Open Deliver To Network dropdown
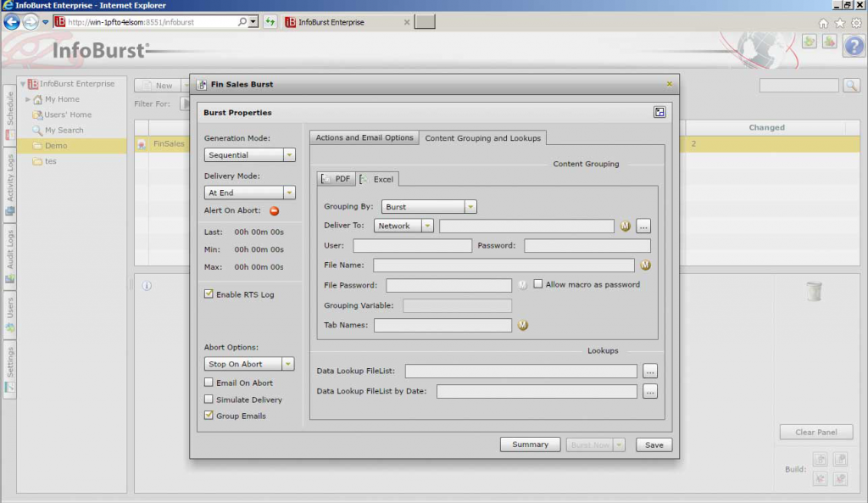868x503 pixels. coord(427,226)
